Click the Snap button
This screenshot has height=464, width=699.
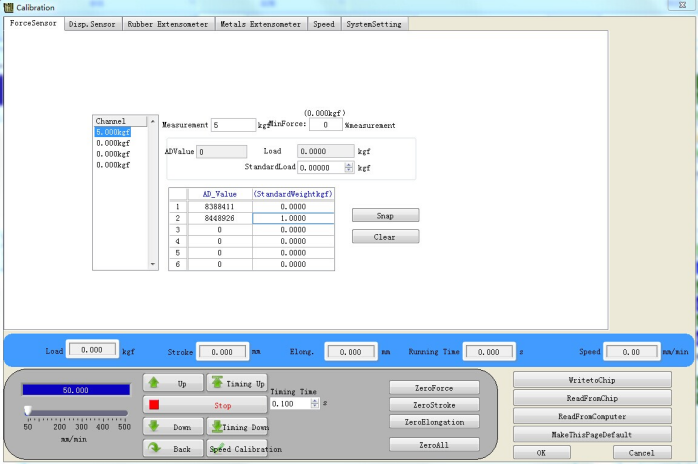(385, 215)
